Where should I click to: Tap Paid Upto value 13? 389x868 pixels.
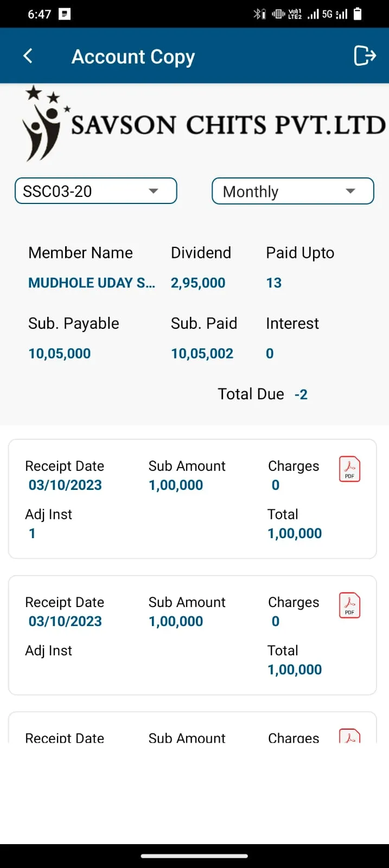[274, 283]
